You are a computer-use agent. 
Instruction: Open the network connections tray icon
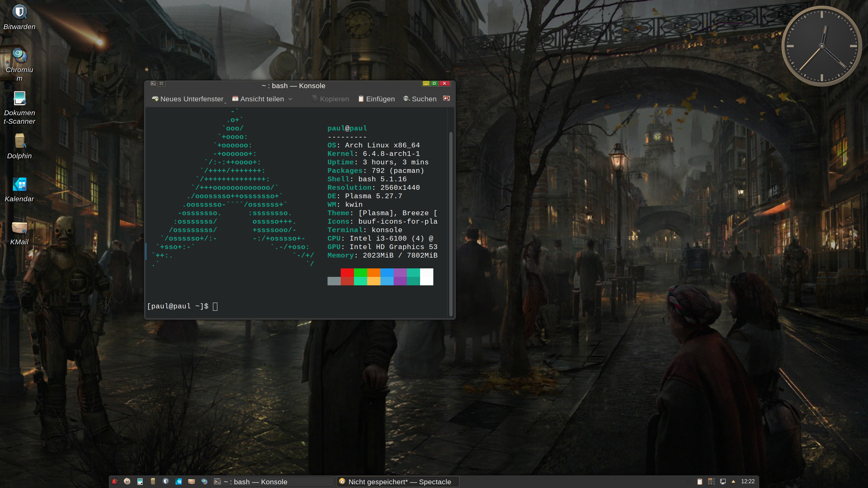[723, 482]
